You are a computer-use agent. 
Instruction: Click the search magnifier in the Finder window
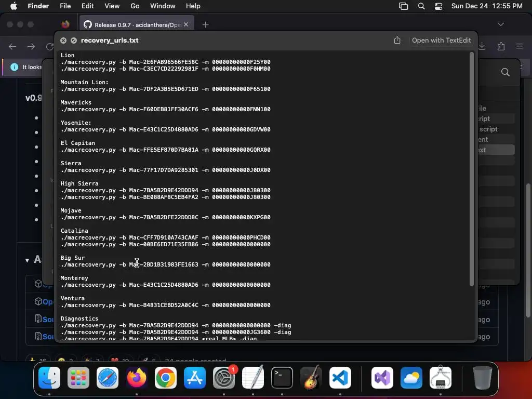click(506, 72)
